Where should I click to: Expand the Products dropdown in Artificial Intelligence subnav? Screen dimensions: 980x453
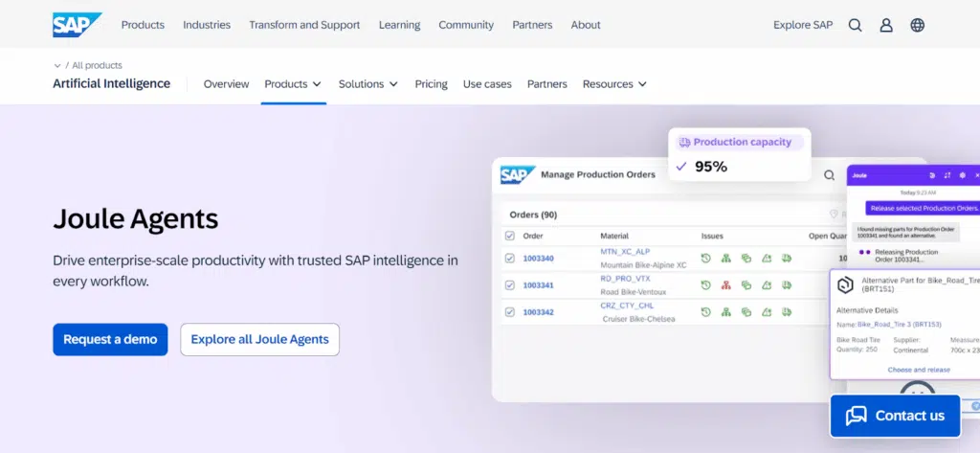coord(293,84)
